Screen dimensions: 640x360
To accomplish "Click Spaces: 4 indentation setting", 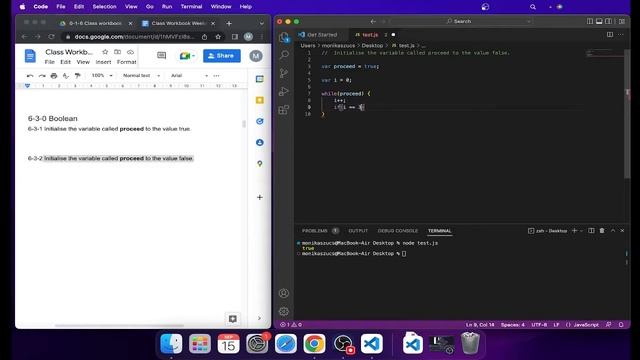I will coord(513,325).
